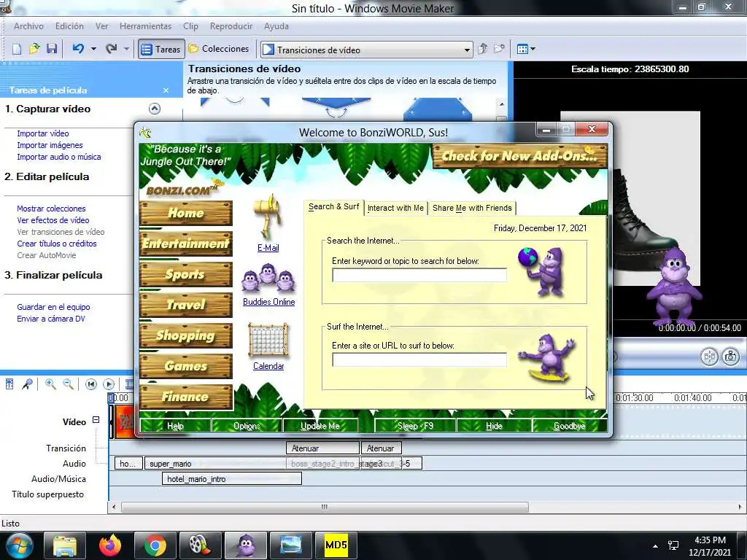747x560 pixels.
Task: Click the rewind timeline button
Action: click(91, 384)
